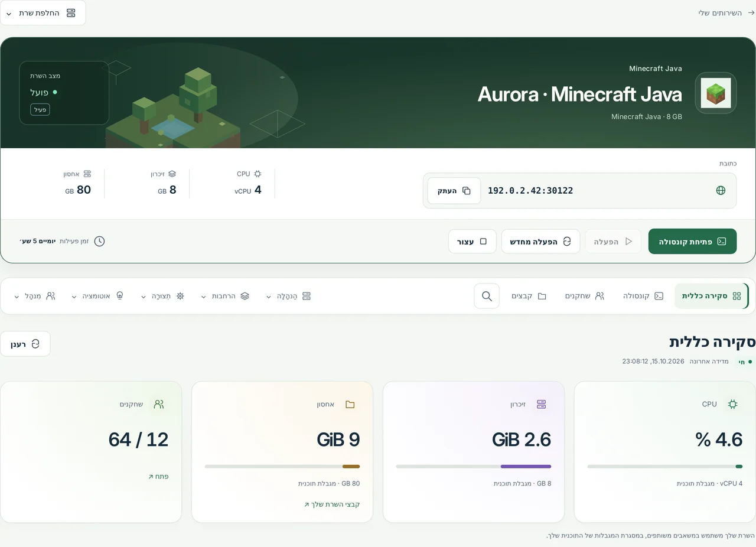The image size is (756, 547).
Task: Expand the אוטומציה dropdown
Action: click(98, 296)
